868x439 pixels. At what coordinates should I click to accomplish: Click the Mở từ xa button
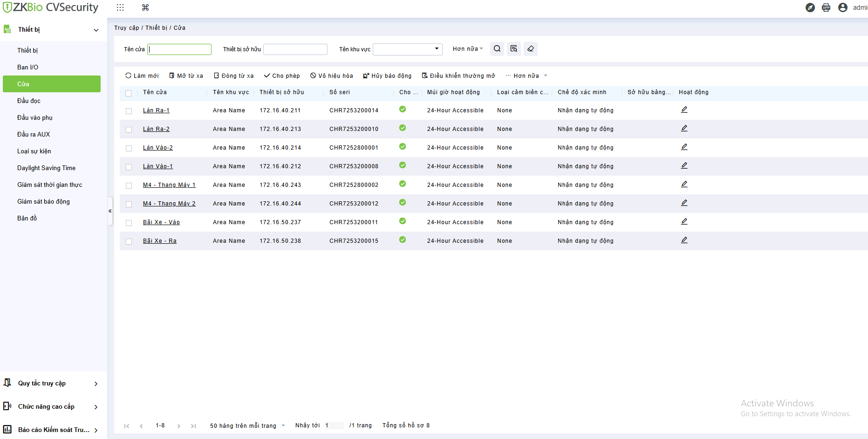pyautogui.click(x=186, y=75)
